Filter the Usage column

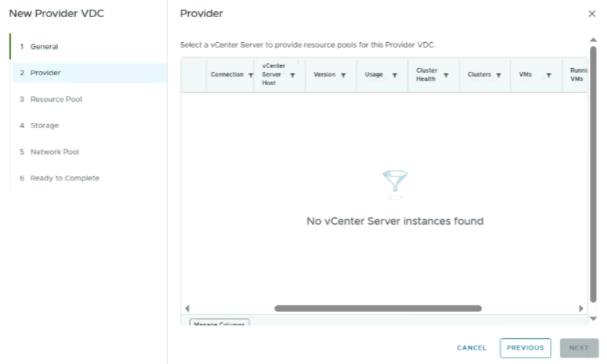(394, 75)
